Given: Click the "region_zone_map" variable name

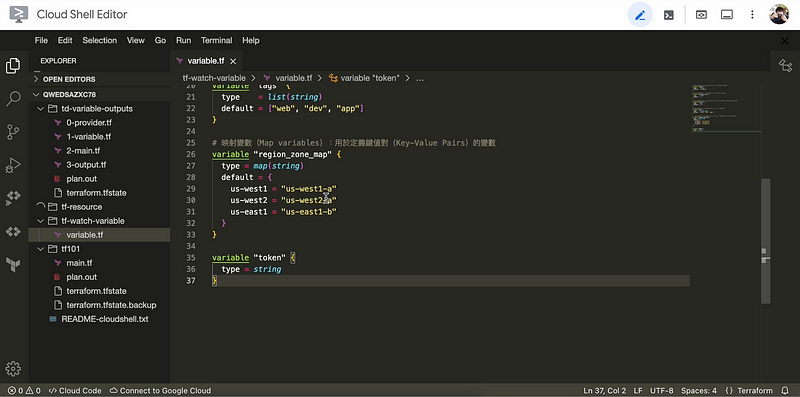Looking at the screenshot, I should click(x=292, y=154).
